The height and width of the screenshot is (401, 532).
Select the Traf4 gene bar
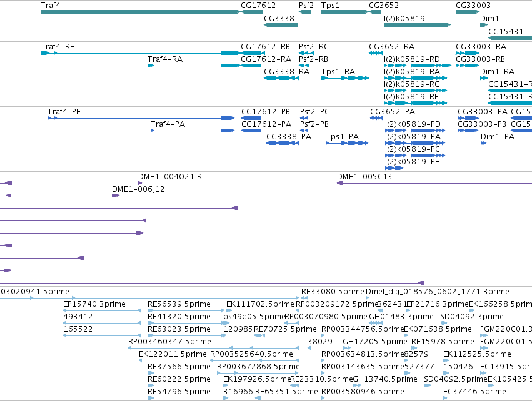[141, 12]
